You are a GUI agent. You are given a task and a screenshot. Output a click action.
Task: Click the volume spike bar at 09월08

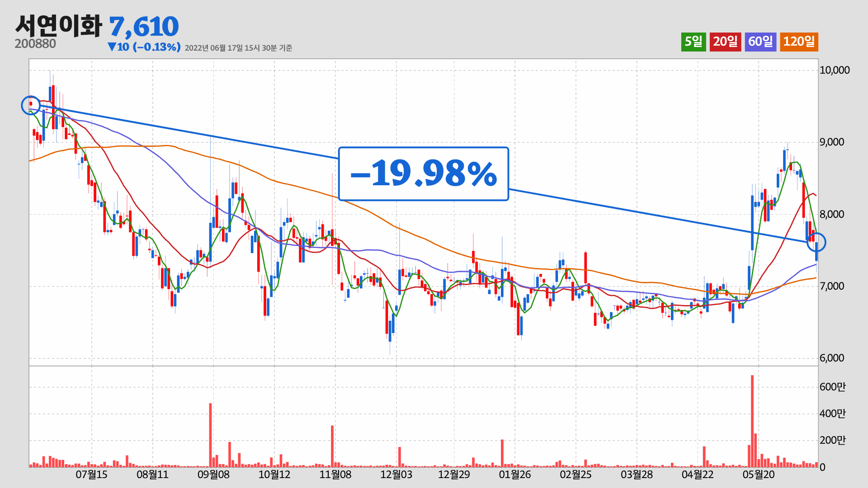(210, 435)
